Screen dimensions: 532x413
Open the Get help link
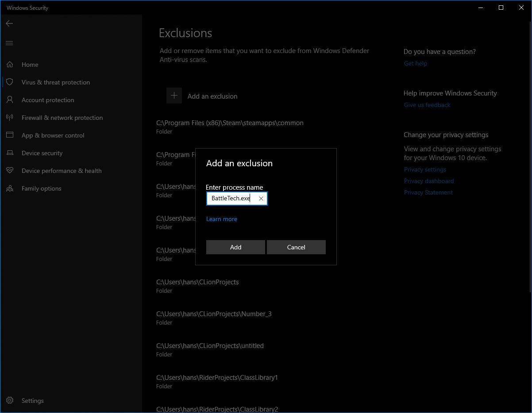tap(415, 63)
